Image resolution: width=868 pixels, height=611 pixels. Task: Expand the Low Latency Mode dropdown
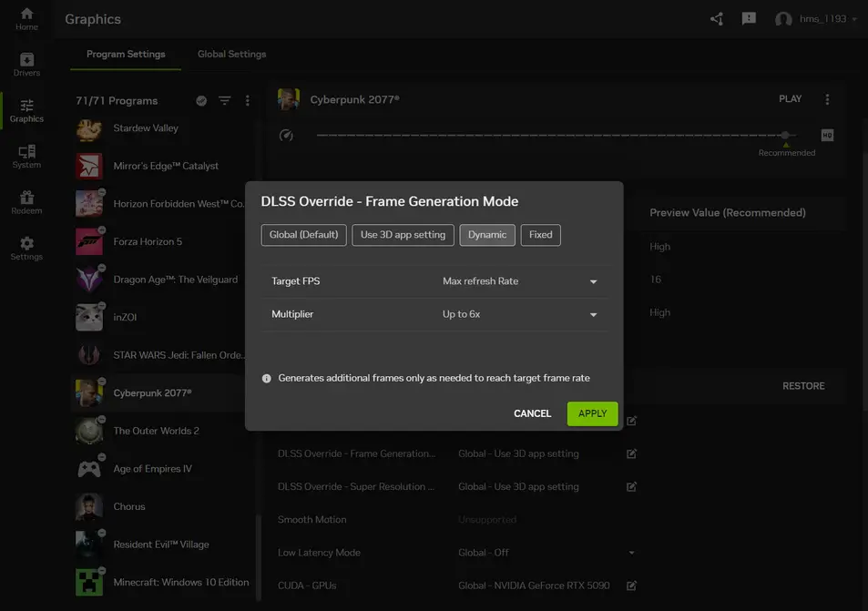point(631,553)
